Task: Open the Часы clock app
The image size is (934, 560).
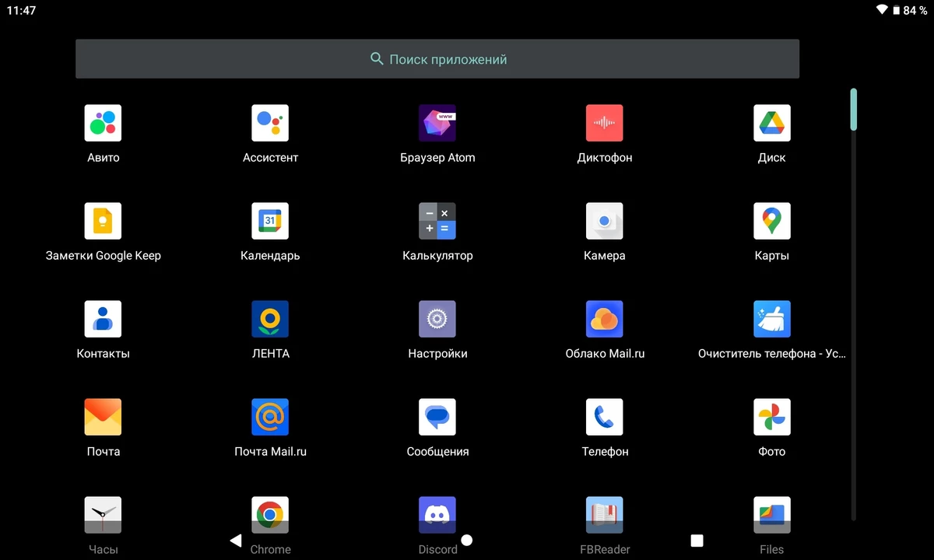Action: point(103,515)
